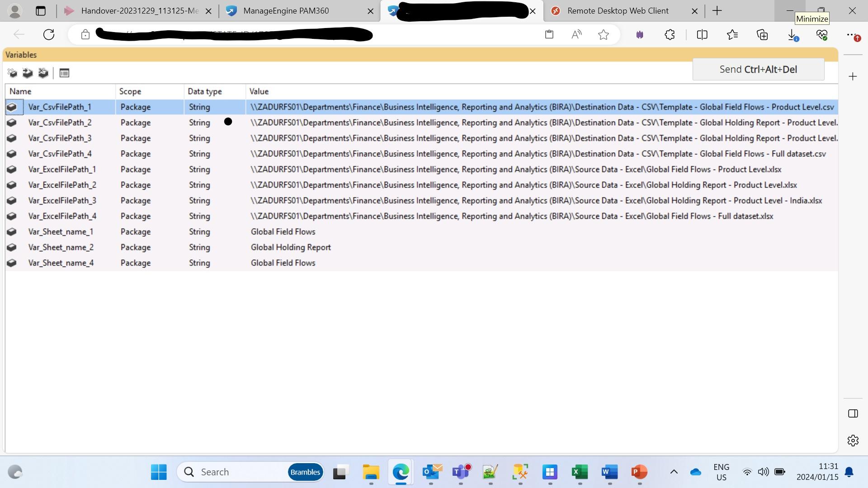
Task: Open browser sidebar settings gear
Action: [853, 441]
